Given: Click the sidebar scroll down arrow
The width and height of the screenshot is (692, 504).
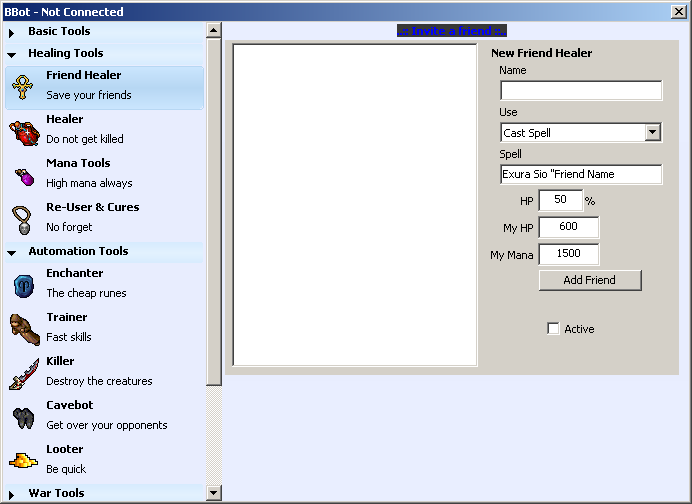Looking at the screenshot, I should [x=213, y=492].
